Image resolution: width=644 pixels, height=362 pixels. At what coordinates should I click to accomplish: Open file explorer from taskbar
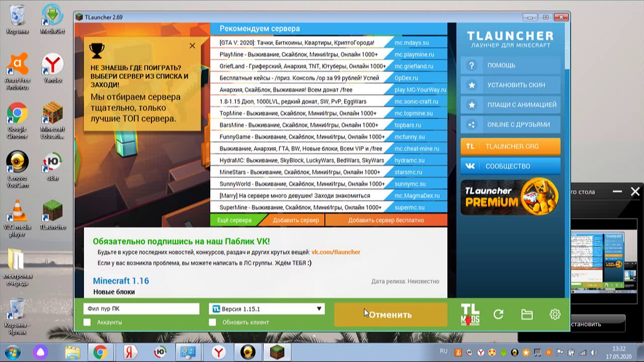pos(72,352)
